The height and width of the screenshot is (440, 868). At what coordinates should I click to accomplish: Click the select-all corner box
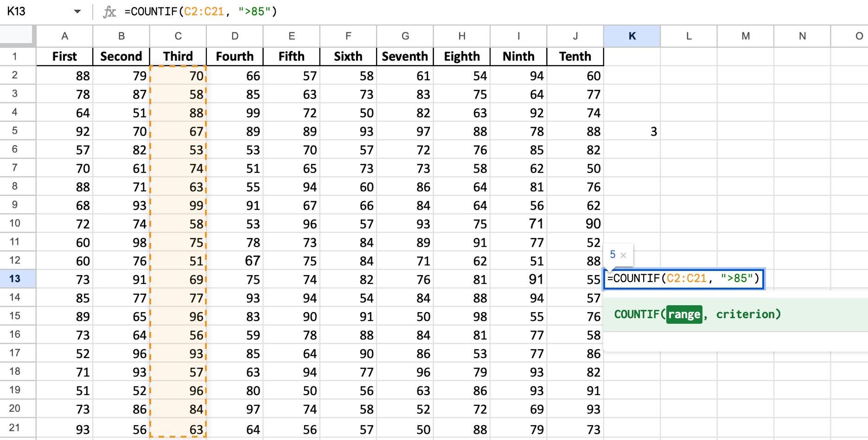click(x=18, y=36)
